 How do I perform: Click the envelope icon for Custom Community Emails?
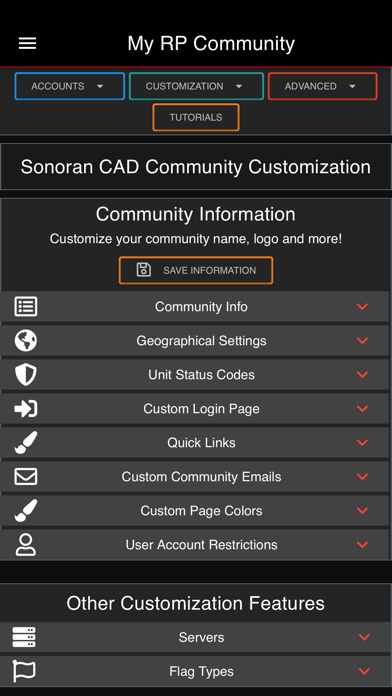[26, 477]
